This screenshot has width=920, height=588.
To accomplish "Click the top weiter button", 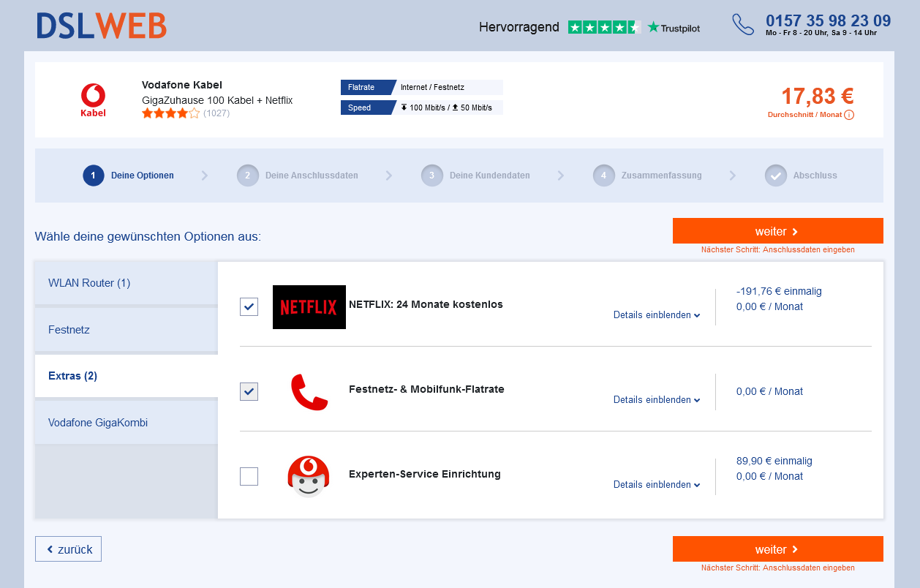I will click(x=777, y=230).
